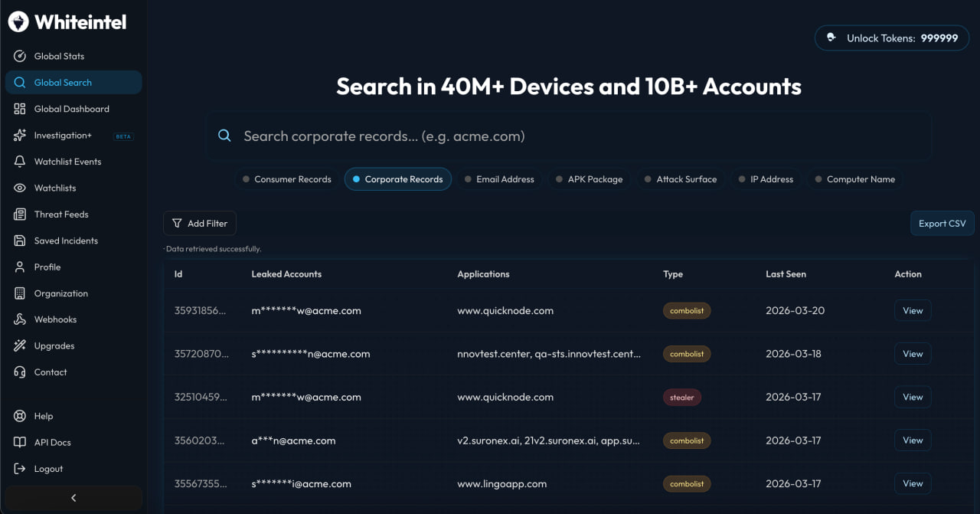Open Webhooks menu label
Image resolution: width=980 pixels, height=514 pixels.
pyautogui.click(x=55, y=319)
